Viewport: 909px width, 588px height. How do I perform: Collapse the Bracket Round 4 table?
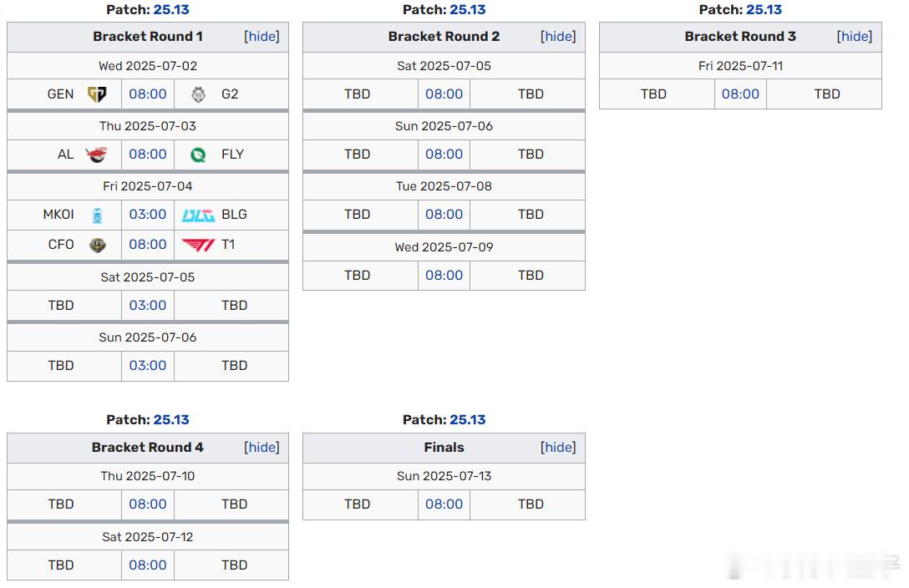(x=262, y=447)
